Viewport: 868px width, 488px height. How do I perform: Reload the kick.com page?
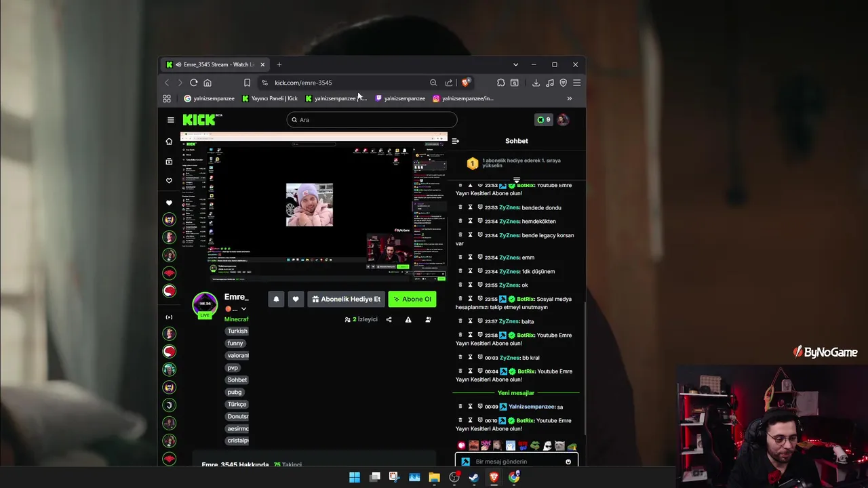[194, 83]
